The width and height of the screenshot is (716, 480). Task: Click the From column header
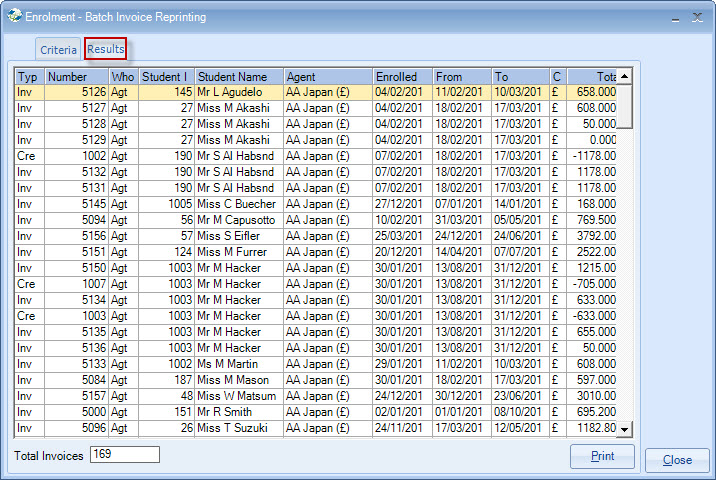pyautogui.click(x=462, y=76)
